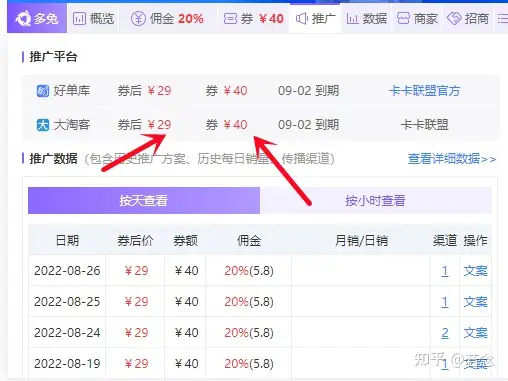Viewport: 508px width, 381px height.
Task: Open 文案 for 2022-08-24 row
Action: (475, 333)
